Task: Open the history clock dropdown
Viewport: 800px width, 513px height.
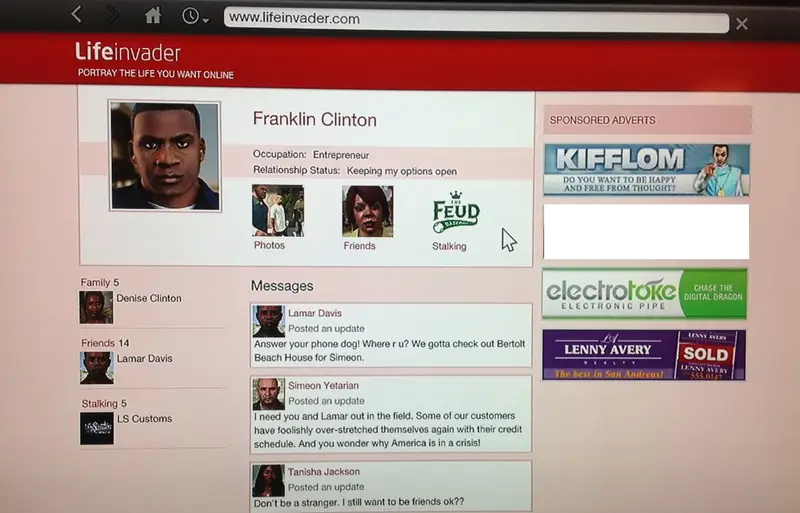Action: [195, 16]
